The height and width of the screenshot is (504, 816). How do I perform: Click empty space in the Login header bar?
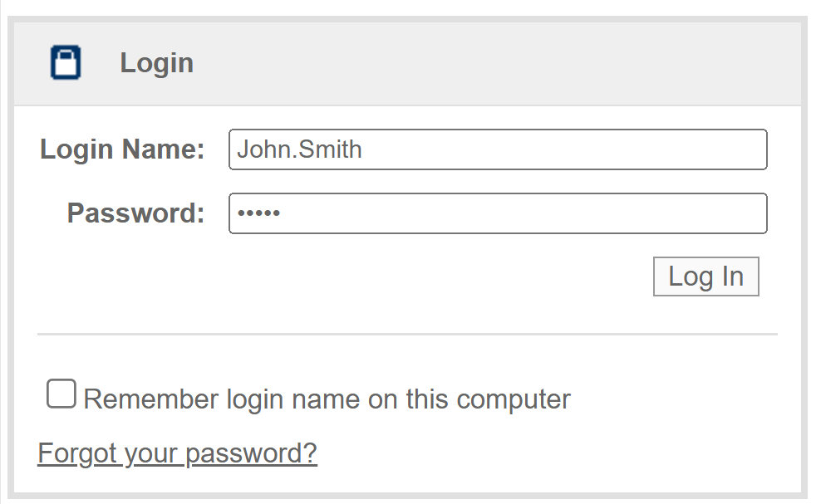(x=499, y=63)
